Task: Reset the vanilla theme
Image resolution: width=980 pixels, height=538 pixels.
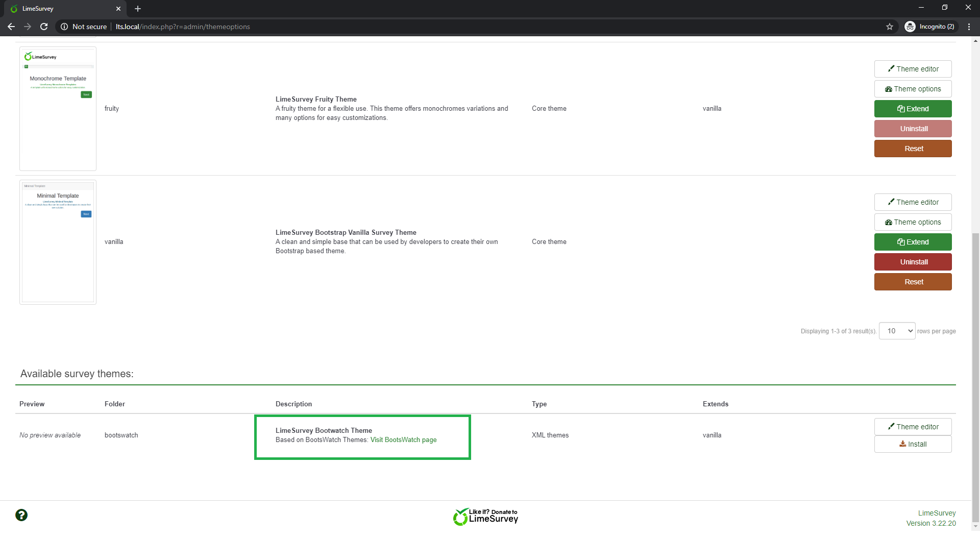Action: click(x=913, y=282)
